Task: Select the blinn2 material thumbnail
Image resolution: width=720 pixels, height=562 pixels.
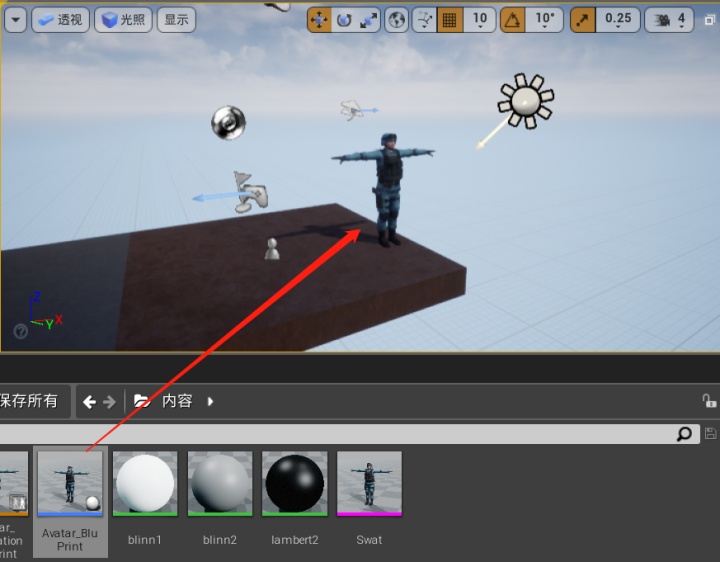Action: tap(220, 483)
